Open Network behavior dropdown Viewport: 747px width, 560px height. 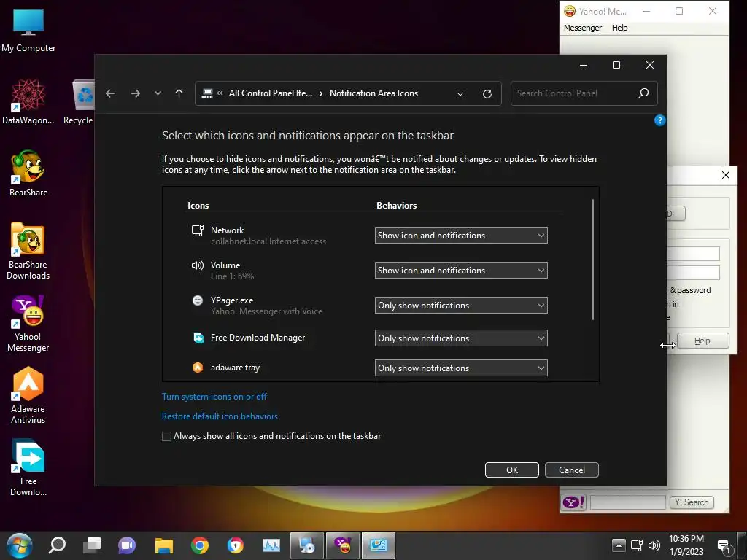pos(461,236)
